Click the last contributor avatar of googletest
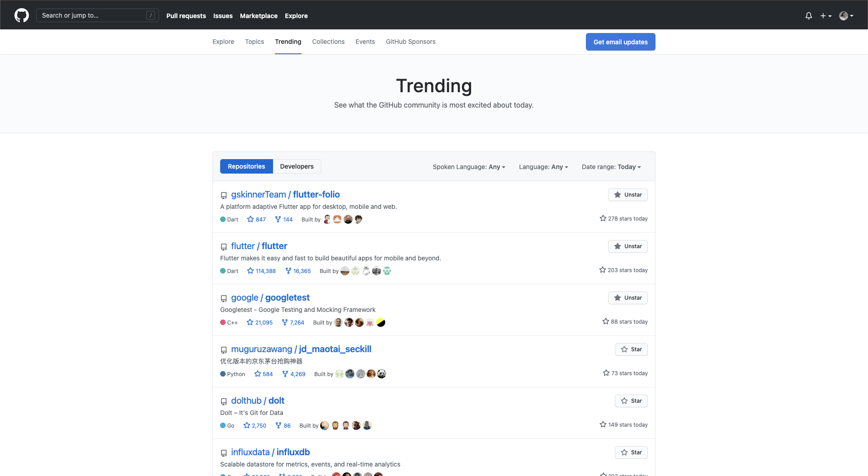 pos(381,322)
